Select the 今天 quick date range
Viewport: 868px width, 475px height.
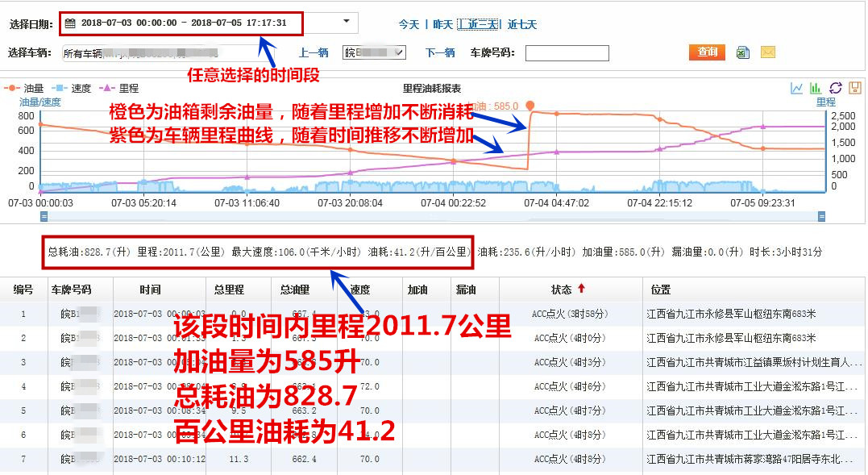(409, 24)
